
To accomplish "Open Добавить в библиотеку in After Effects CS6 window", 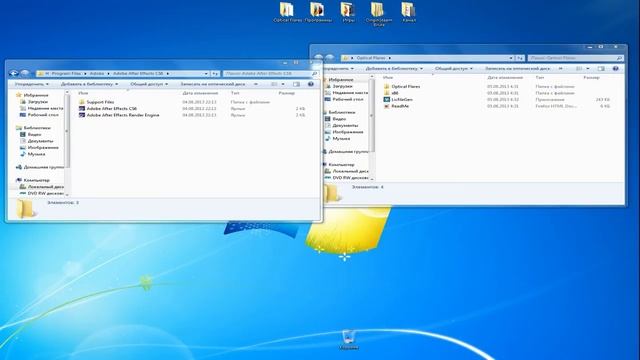I will (x=89, y=84).
